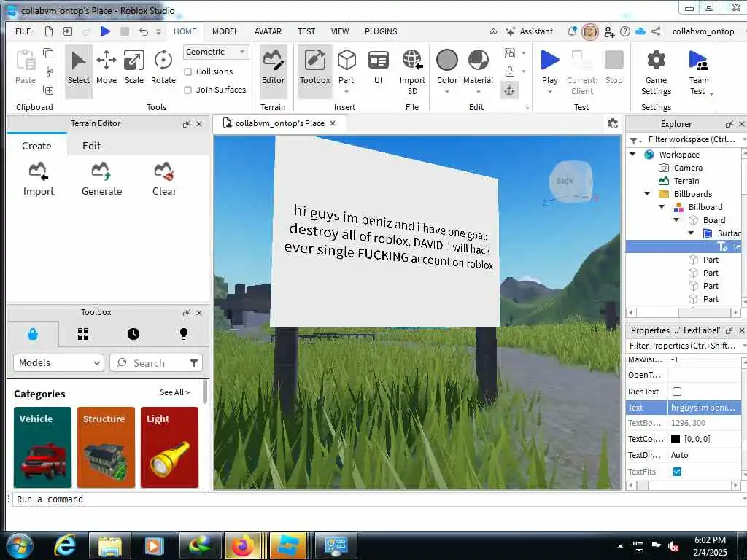Click Import 3D
The image size is (747, 560).
point(412,72)
